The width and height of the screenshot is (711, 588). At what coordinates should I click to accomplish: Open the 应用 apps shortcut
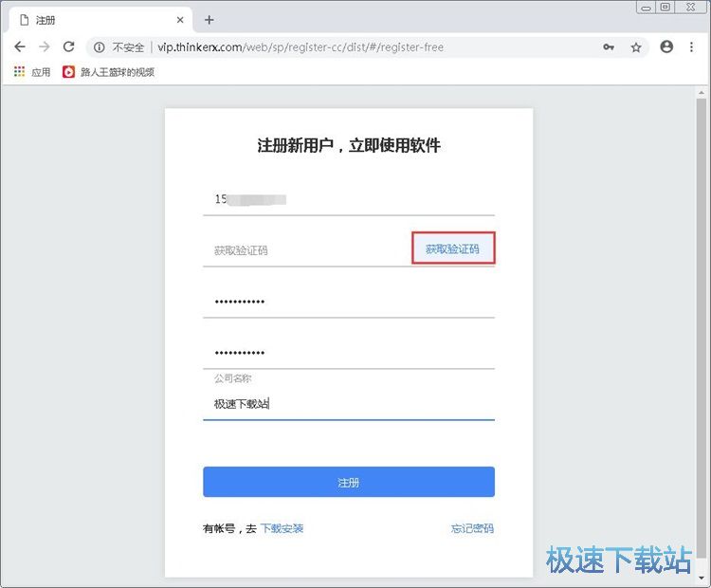[x=31, y=72]
